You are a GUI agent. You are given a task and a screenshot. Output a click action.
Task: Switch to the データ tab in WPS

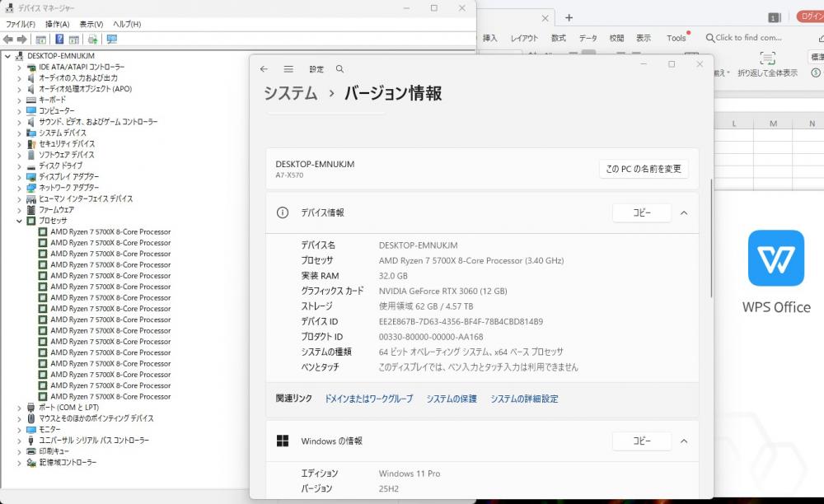click(588, 39)
